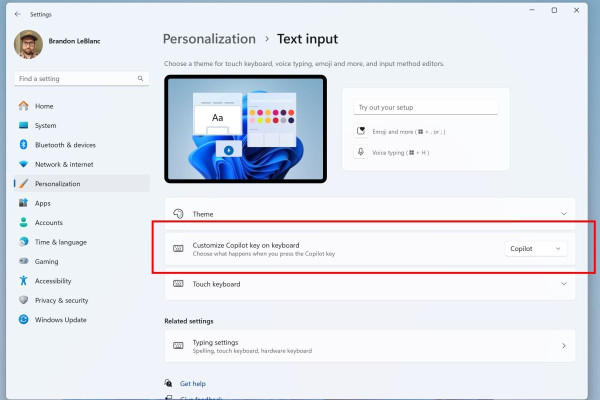
Task: Click 'Voice typing' shortcut text
Action: point(400,152)
